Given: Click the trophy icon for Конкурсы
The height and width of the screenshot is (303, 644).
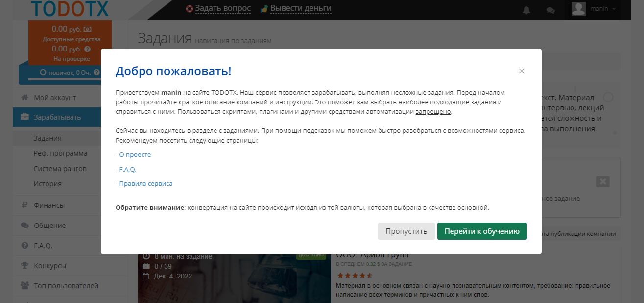Looking at the screenshot, I should (x=24, y=266).
